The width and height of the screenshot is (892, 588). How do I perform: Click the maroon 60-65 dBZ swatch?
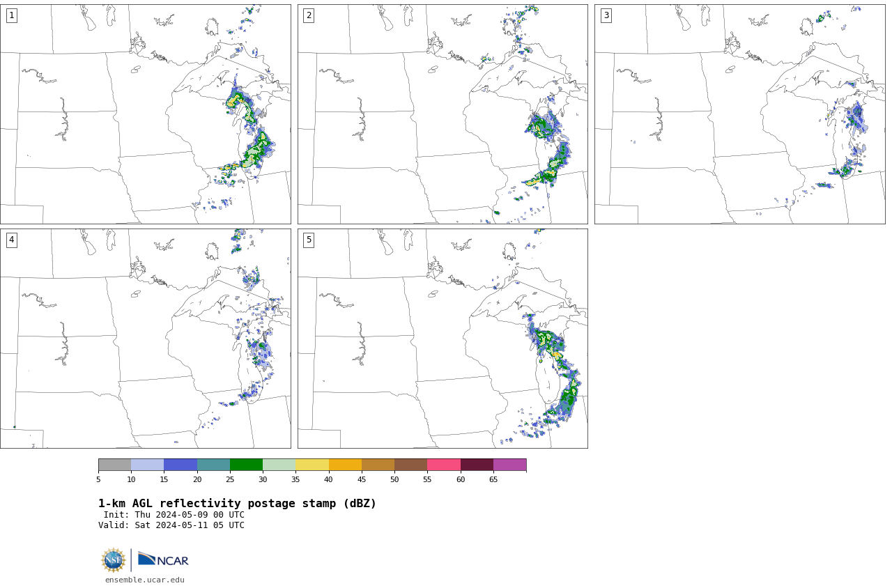(x=477, y=465)
